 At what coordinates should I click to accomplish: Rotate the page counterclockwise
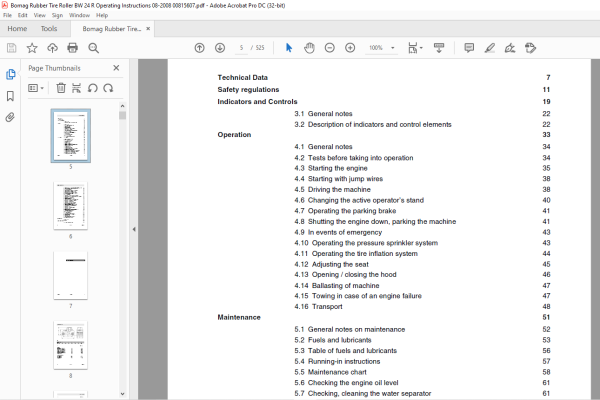tap(93, 88)
